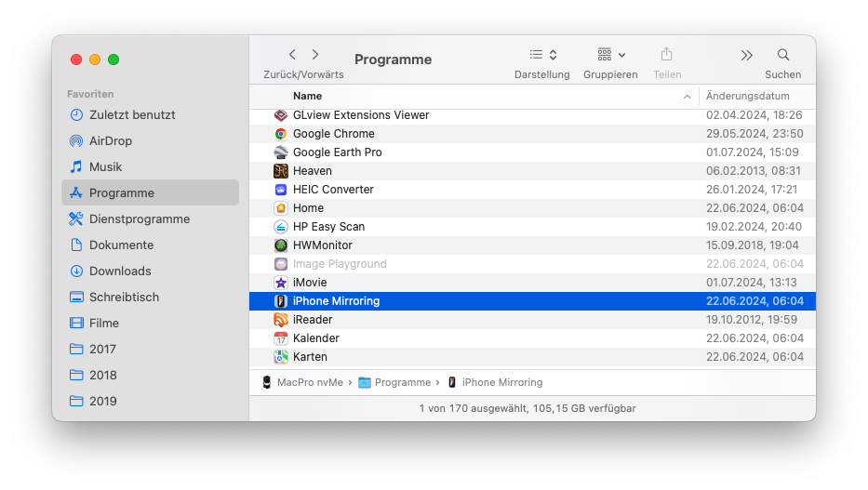868x490 pixels.
Task: Select the Image Playground icon
Action: pyautogui.click(x=281, y=264)
